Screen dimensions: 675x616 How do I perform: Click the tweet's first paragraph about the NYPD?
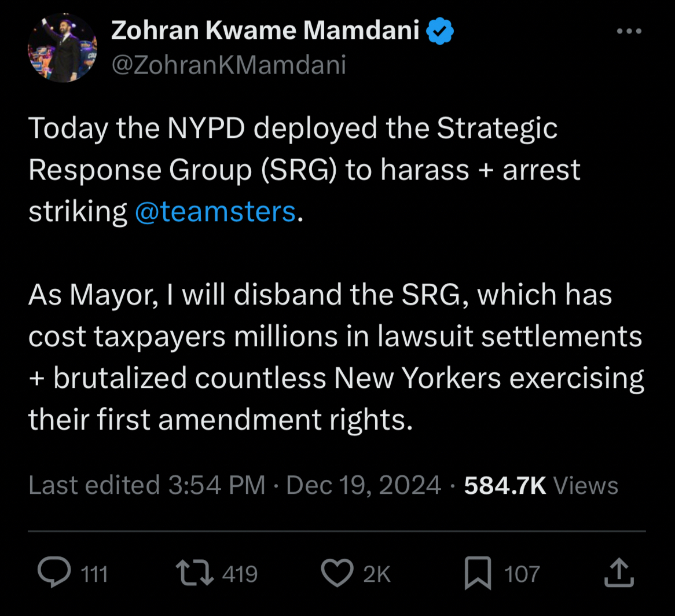[304, 170]
